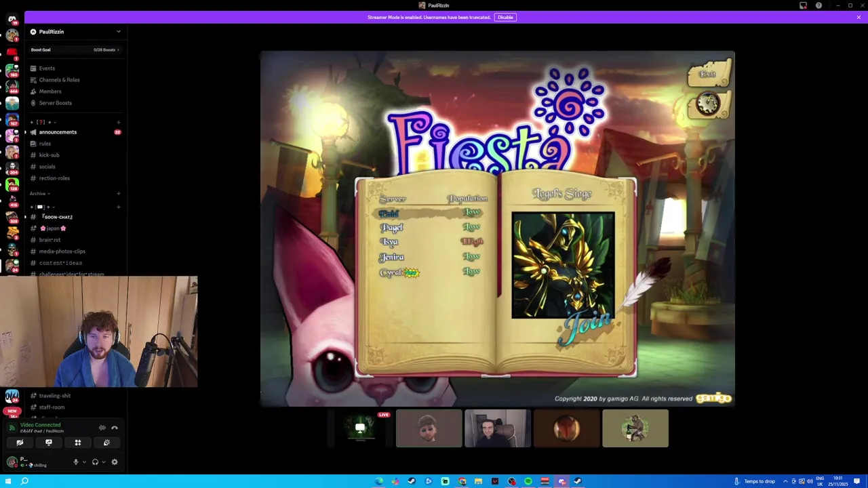Open Fiesta options round gear icon
868x488 pixels.
pyautogui.click(x=709, y=104)
